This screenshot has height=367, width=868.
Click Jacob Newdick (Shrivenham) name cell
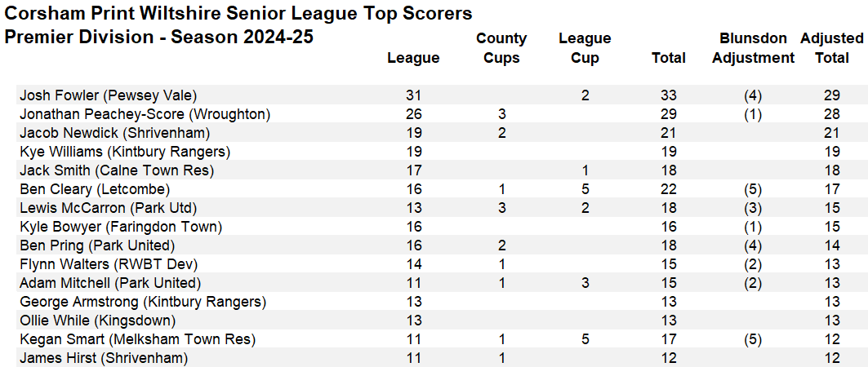(114, 133)
